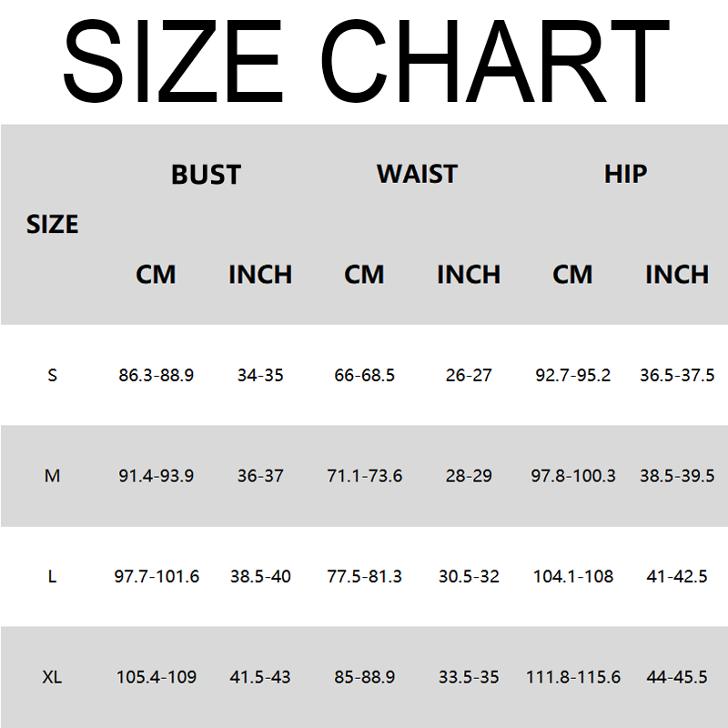
Task: Click bust CM value 97.7-101.6
Action: click(x=157, y=577)
